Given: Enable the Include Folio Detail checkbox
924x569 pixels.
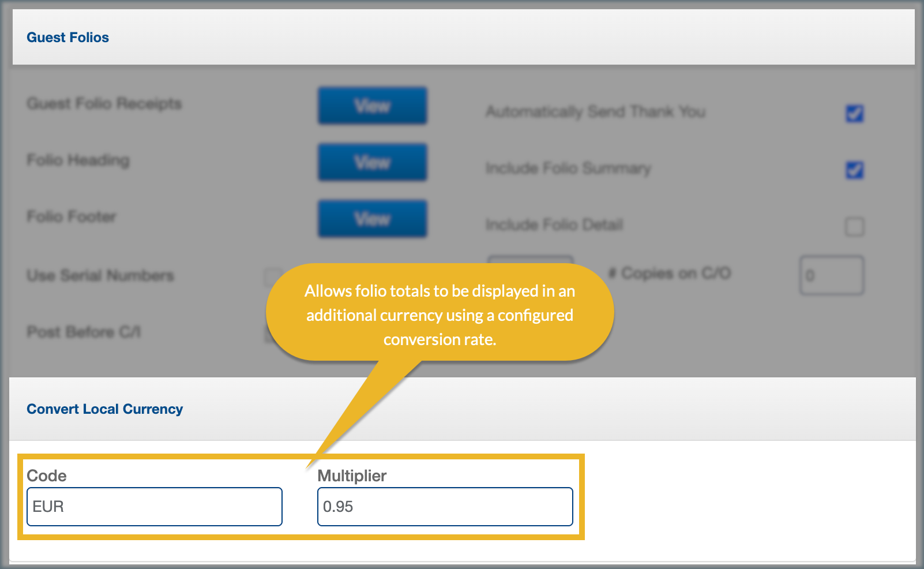Looking at the screenshot, I should click(854, 226).
